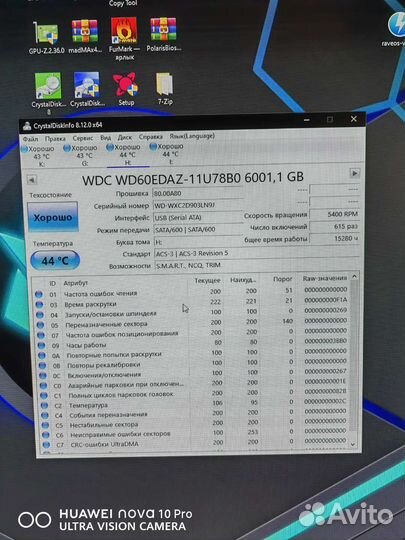Click the CrystalDiskInfo title bar app icon

pos(27,126)
